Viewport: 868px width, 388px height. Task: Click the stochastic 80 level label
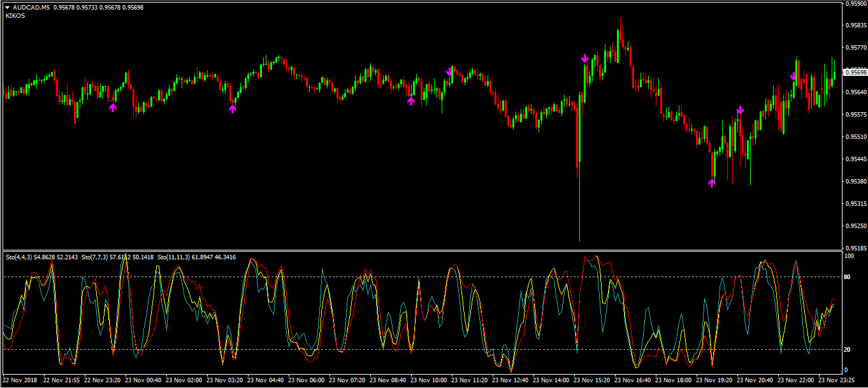click(848, 277)
